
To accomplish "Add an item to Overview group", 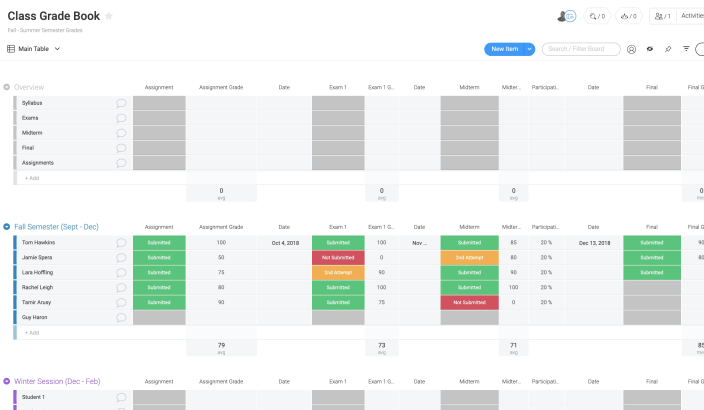I will [32, 178].
